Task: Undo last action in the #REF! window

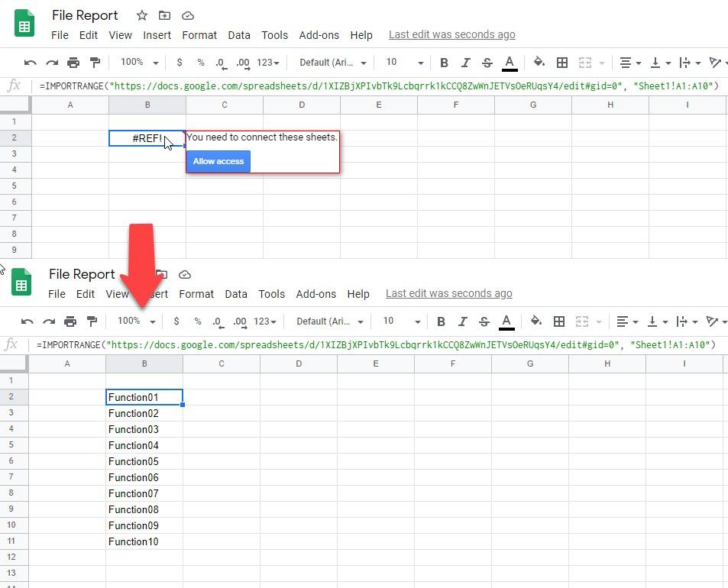Action: (31, 63)
